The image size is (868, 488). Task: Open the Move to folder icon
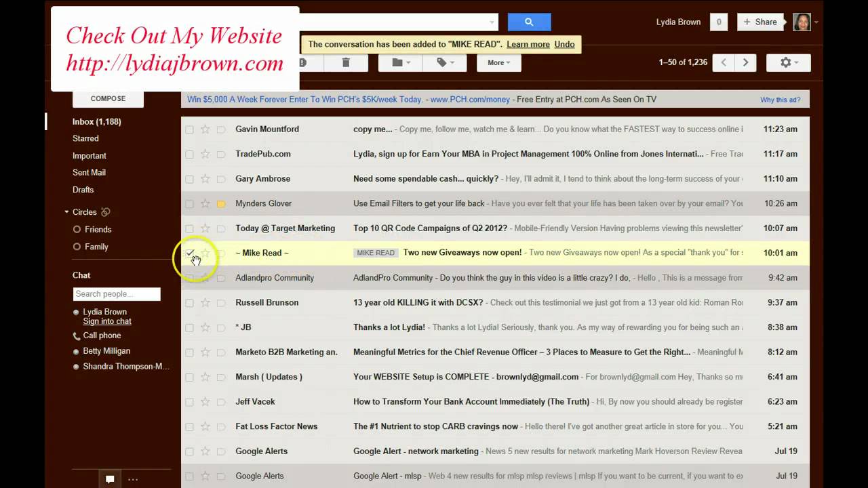tap(401, 62)
